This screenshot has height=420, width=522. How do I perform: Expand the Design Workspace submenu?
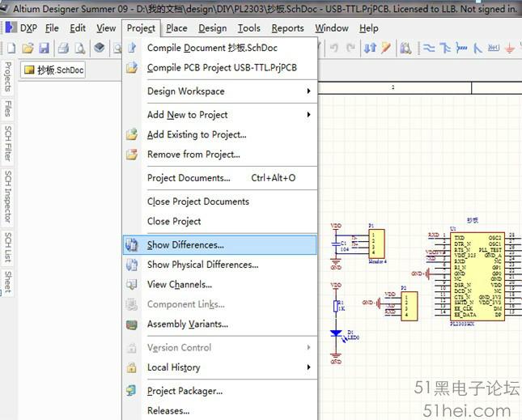(308, 91)
